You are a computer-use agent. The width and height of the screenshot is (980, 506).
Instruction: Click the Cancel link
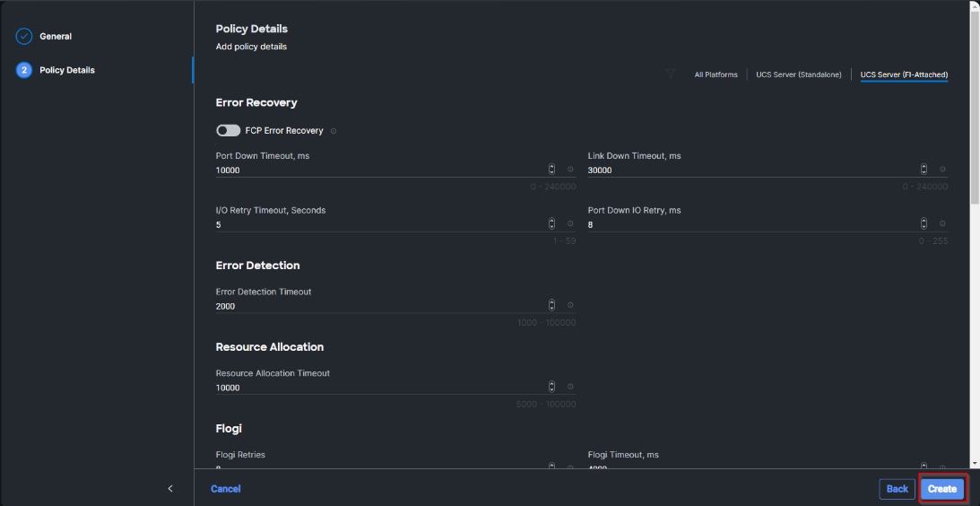coord(226,489)
